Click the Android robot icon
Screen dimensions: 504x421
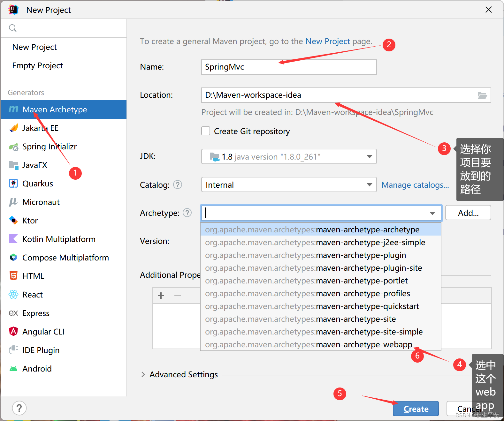(13, 369)
